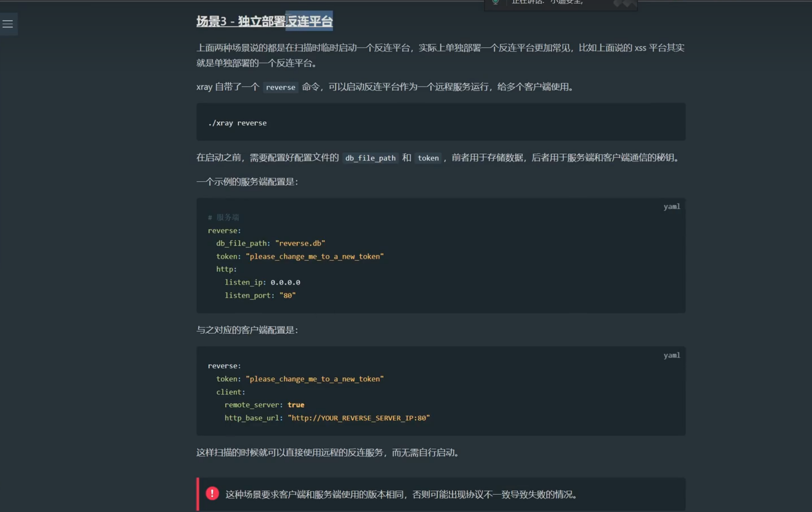Click the 'true' value of remote_server
Screen dimensions: 812x512
point(296,405)
